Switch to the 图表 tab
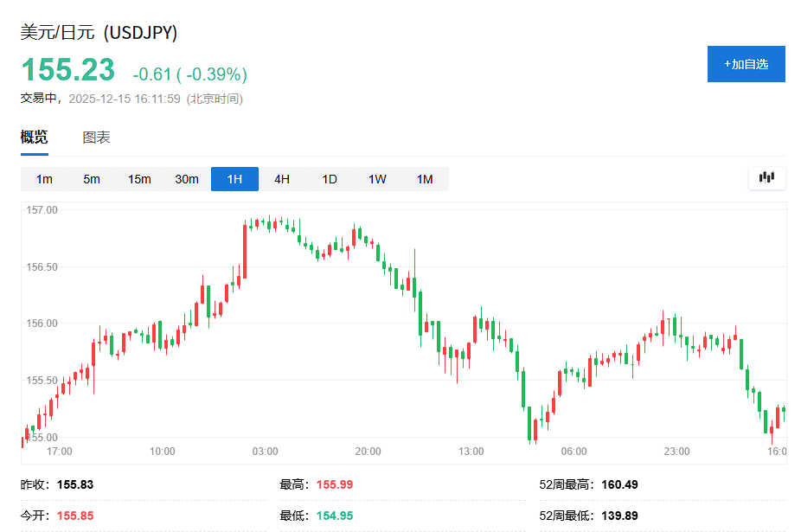The height and width of the screenshot is (532, 801). pos(98,137)
